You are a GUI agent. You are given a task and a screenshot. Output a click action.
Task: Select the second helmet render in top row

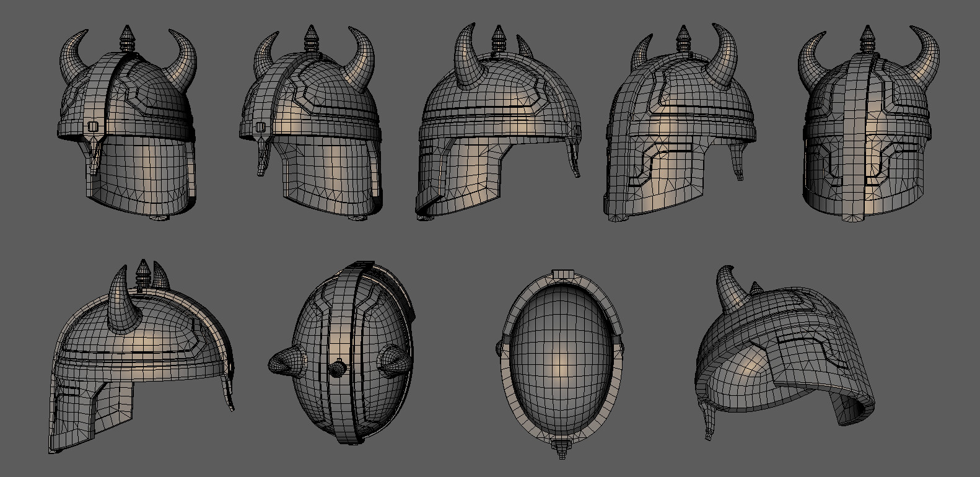310,122
